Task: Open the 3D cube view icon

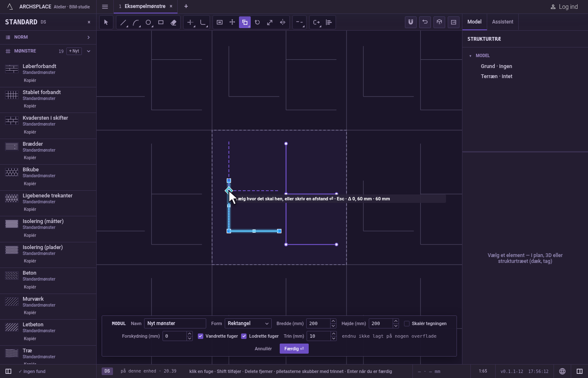Action: (x=439, y=22)
